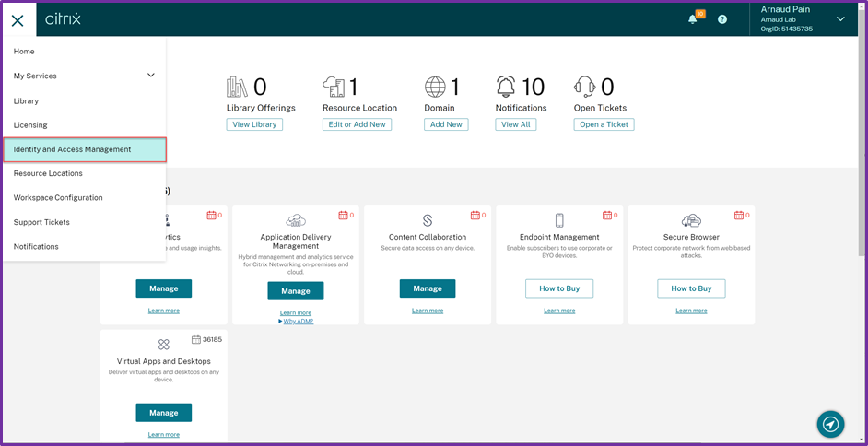
Task: Click the Virtual Apps and Desktops card title
Action: click(164, 361)
